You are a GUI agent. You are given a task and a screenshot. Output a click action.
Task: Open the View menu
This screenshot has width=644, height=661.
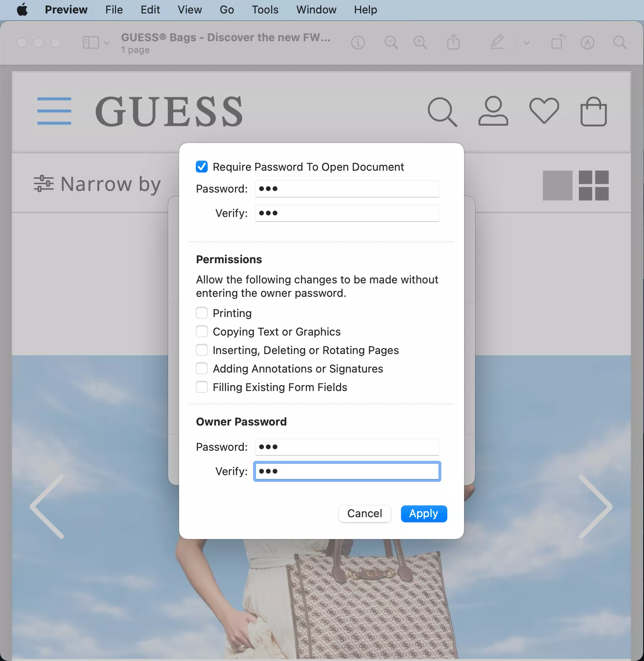(x=190, y=9)
